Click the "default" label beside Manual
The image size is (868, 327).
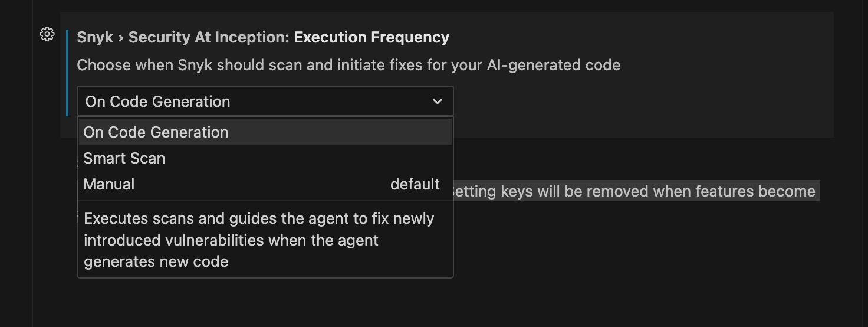tap(415, 184)
